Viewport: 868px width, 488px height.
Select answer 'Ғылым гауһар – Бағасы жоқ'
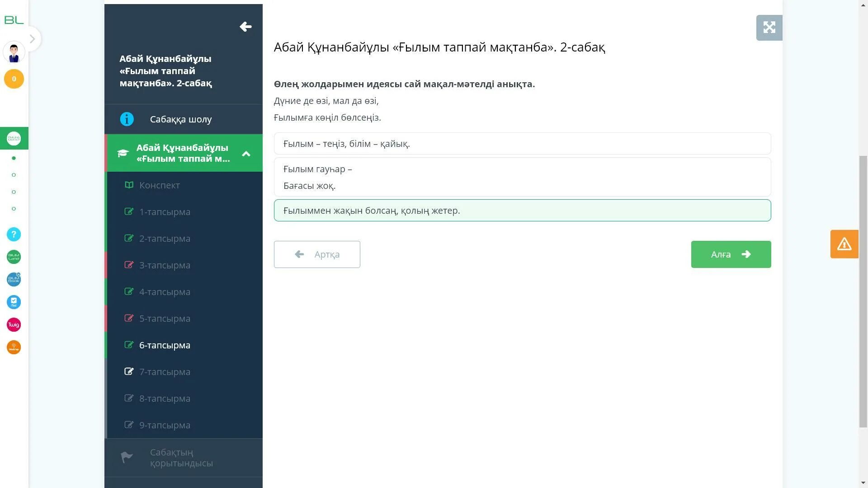pos(522,177)
